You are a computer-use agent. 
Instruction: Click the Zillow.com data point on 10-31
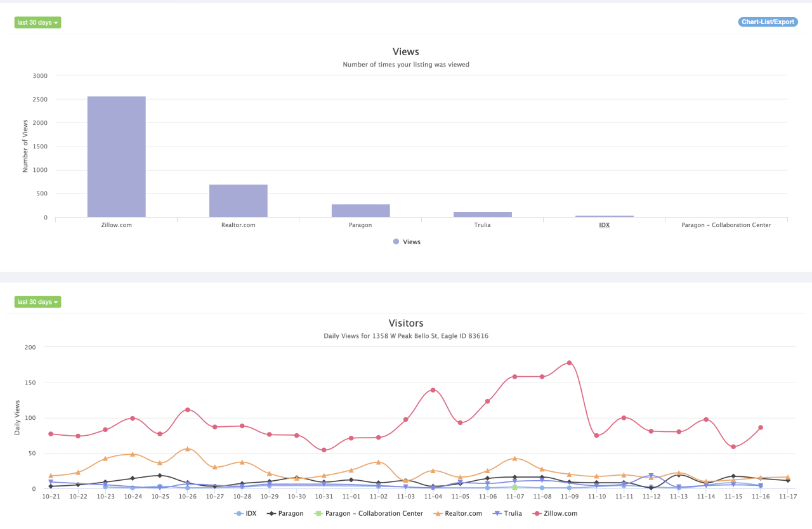click(324, 450)
